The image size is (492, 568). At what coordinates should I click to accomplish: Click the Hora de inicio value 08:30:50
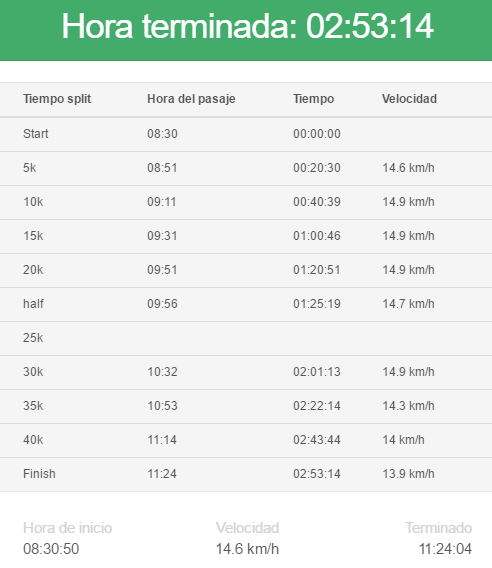pyautogui.click(x=51, y=549)
